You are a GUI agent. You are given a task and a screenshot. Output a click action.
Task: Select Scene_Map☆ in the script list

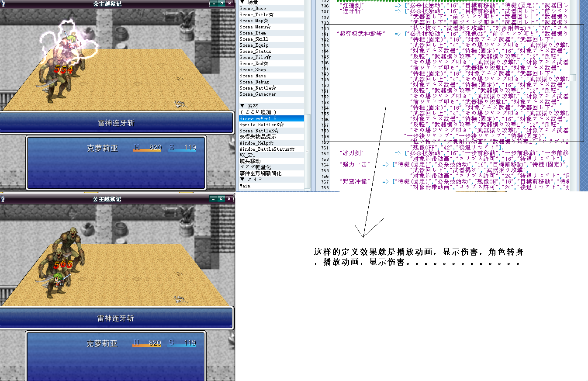click(x=271, y=21)
